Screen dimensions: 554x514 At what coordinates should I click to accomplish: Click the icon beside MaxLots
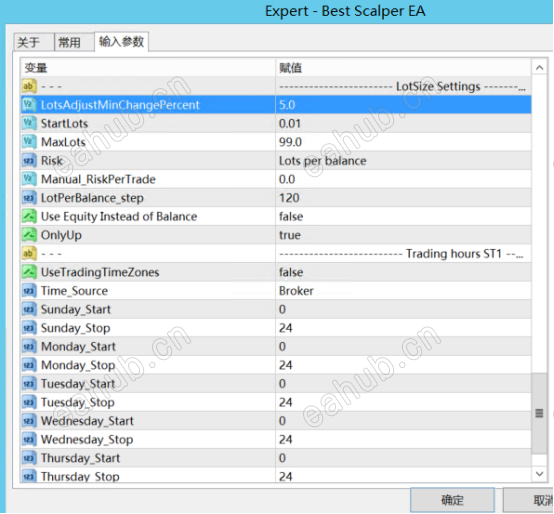[x=29, y=142]
